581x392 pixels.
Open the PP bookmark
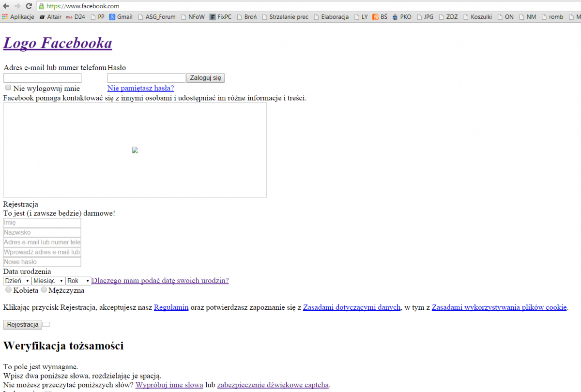point(97,17)
